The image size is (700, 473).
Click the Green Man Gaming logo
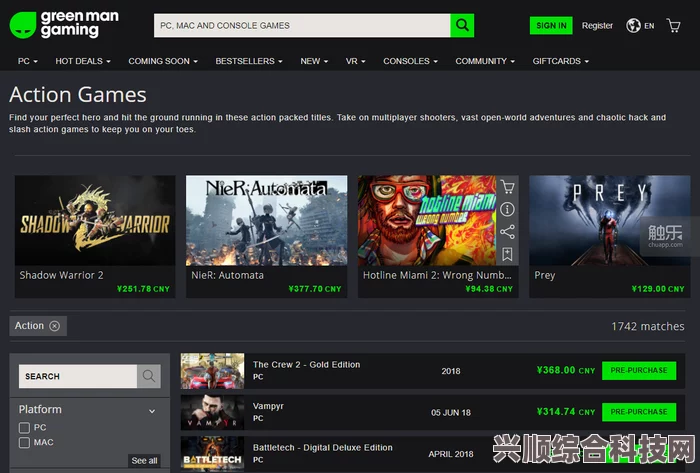(x=65, y=25)
